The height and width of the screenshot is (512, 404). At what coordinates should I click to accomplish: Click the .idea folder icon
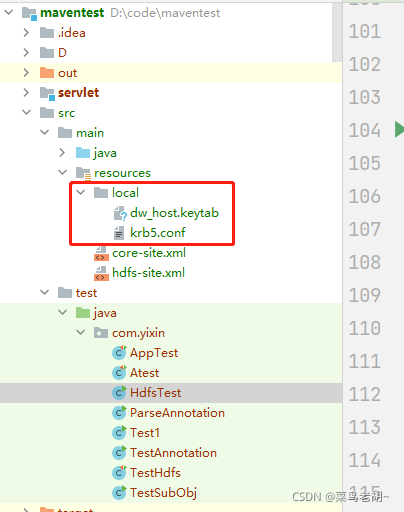[47, 33]
